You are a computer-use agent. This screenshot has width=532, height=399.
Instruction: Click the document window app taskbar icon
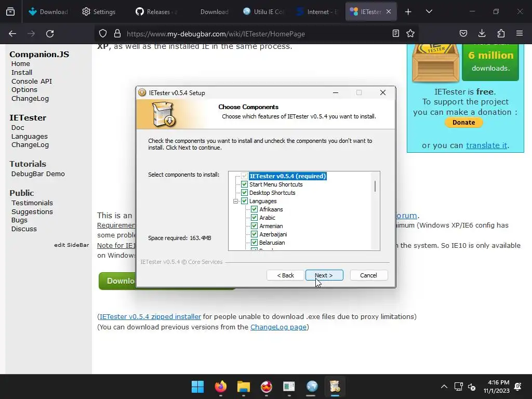click(x=289, y=387)
